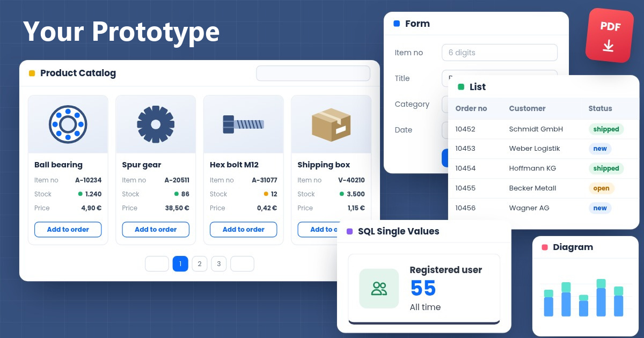Click the ball bearing product image

[68, 124]
